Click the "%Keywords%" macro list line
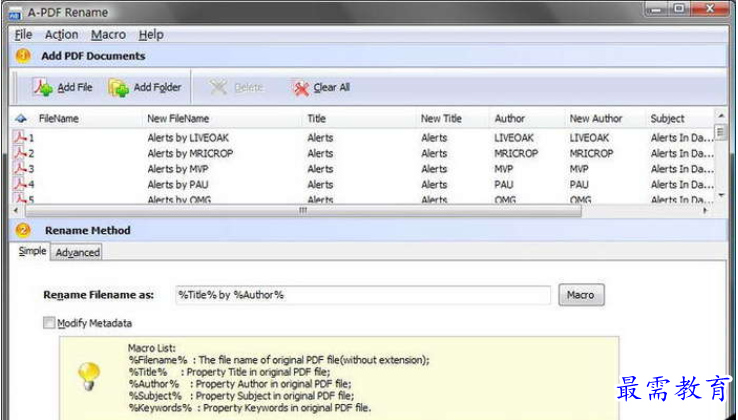Screen dimensions: 738x420 coord(249,407)
